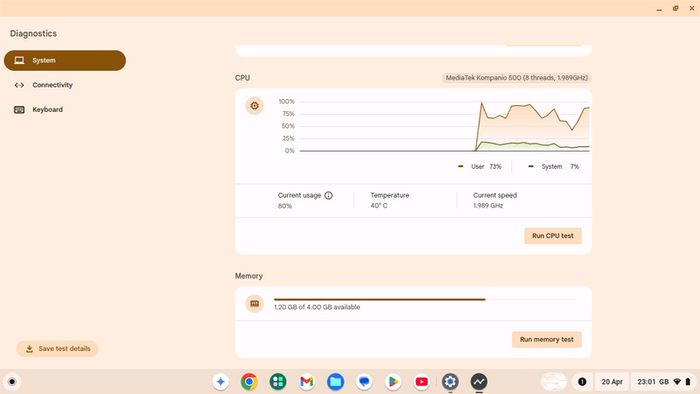Screen dimensions: 700x394
Task: Click the User 73% legend entry
Action: (480, 166)
